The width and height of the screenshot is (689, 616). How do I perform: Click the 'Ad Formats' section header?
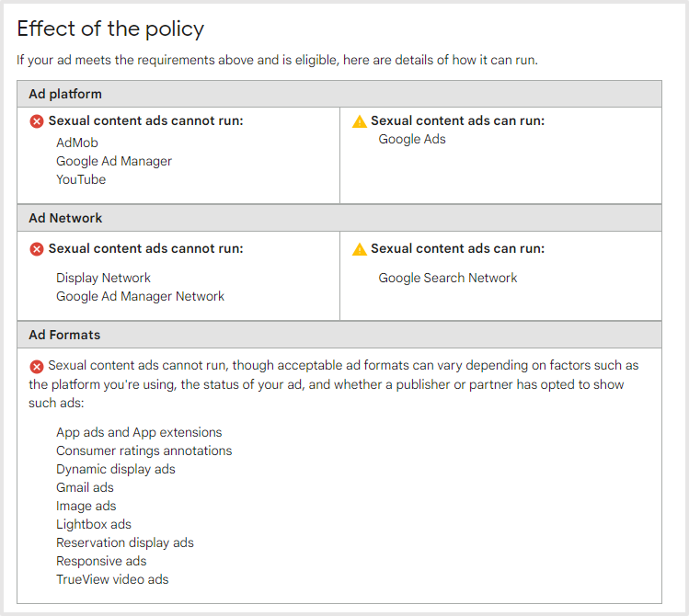pyautogui.click(x=339, y=335)
